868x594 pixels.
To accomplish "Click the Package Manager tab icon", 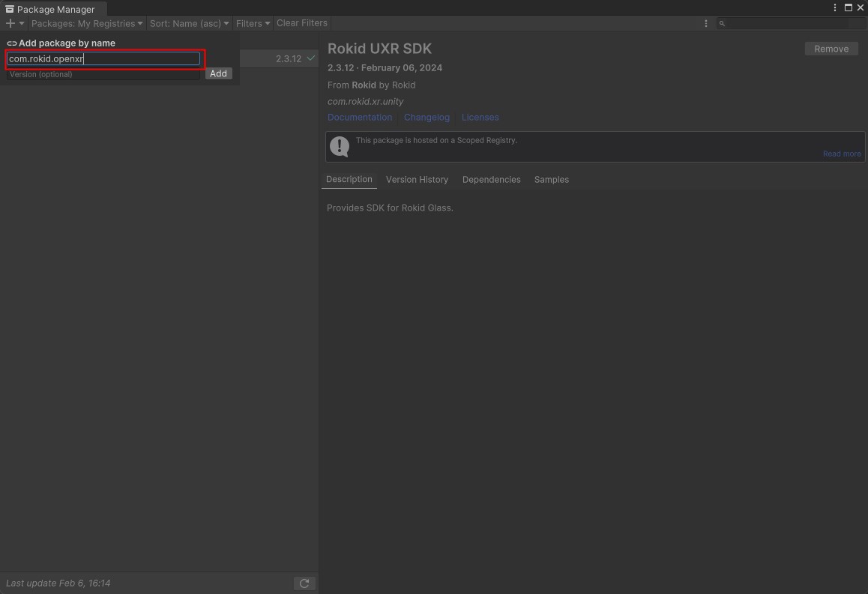I will coord(10,9).
